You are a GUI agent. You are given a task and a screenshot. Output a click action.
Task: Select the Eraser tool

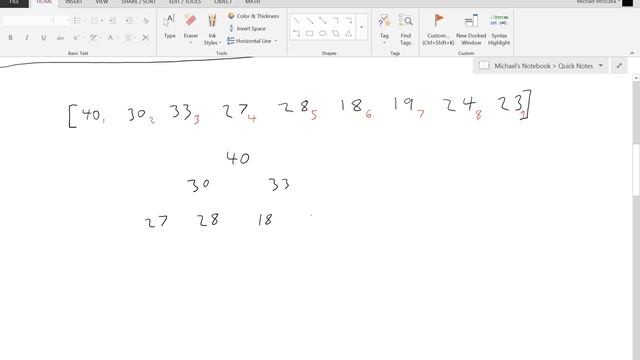(x=191, y=24)
